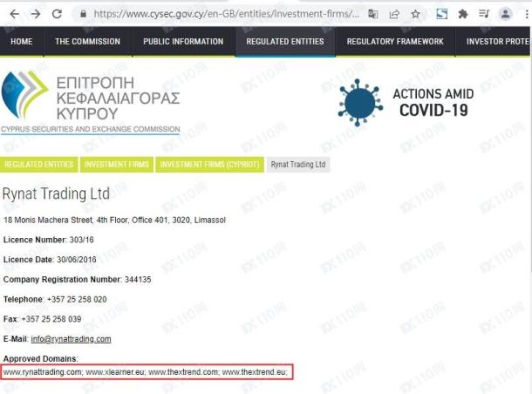The image size is (532, 394).
Task: Click the Rynat Trading Ltd page heading
Action: point(56,194)
